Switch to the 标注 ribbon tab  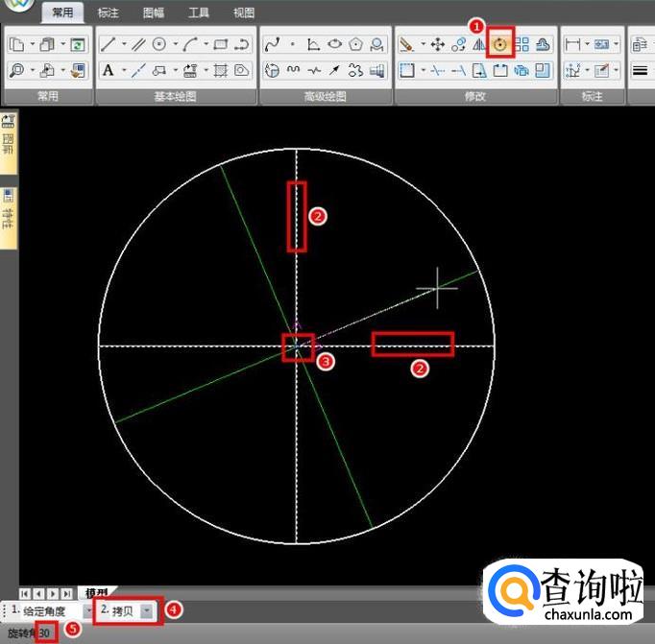pyautogui.click(x=109, y=12)
